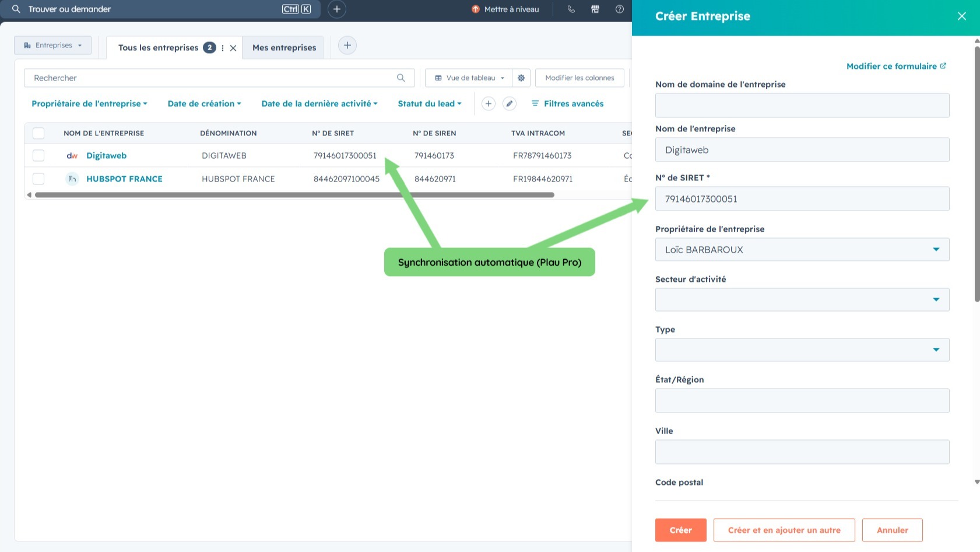Sort by N° DE SIREN column header

(434, 134)
